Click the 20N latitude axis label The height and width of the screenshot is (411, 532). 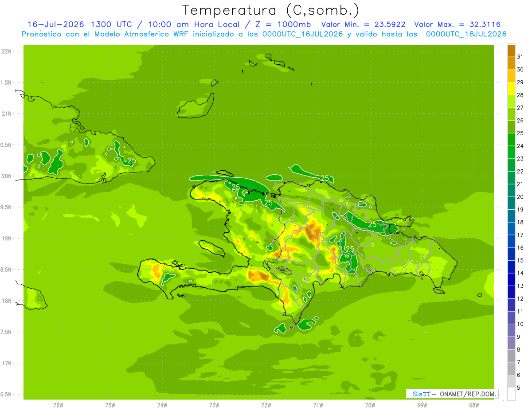tap(7, 176)
